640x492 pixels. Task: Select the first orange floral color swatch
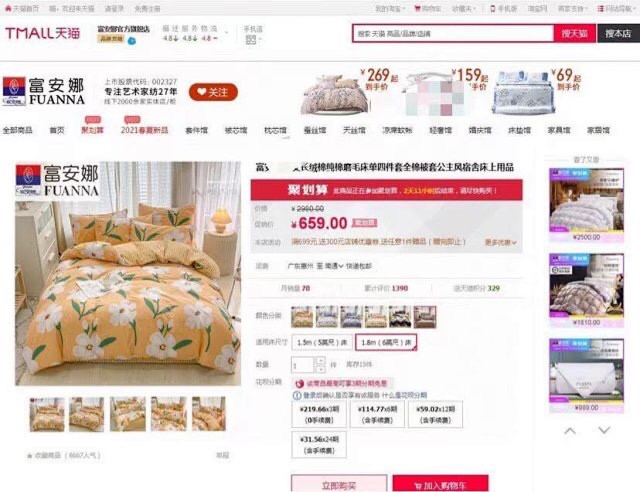(302, 317)
